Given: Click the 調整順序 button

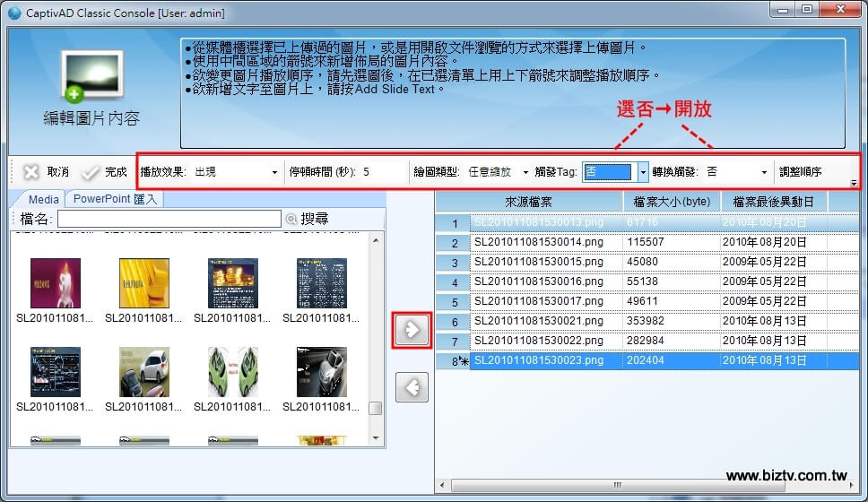Looking at the screenshot, I should coord(800,172).
